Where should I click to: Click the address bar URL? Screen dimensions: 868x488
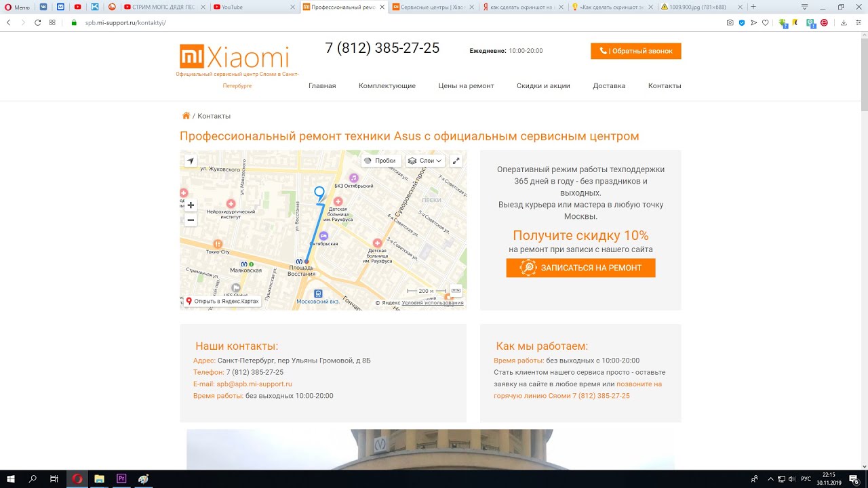(x=125, y=22)
